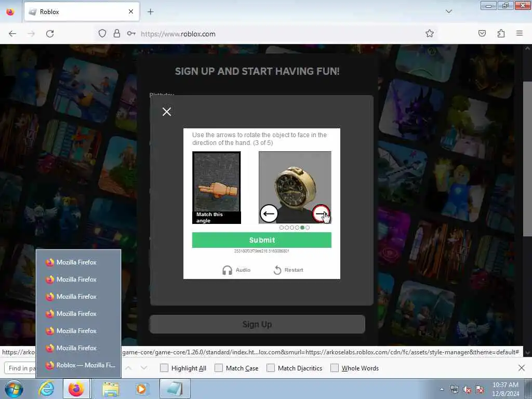Screen dimensions: 532x399
Task: Expand the list all tabs dropdown
Action: (x=449, y=11)
